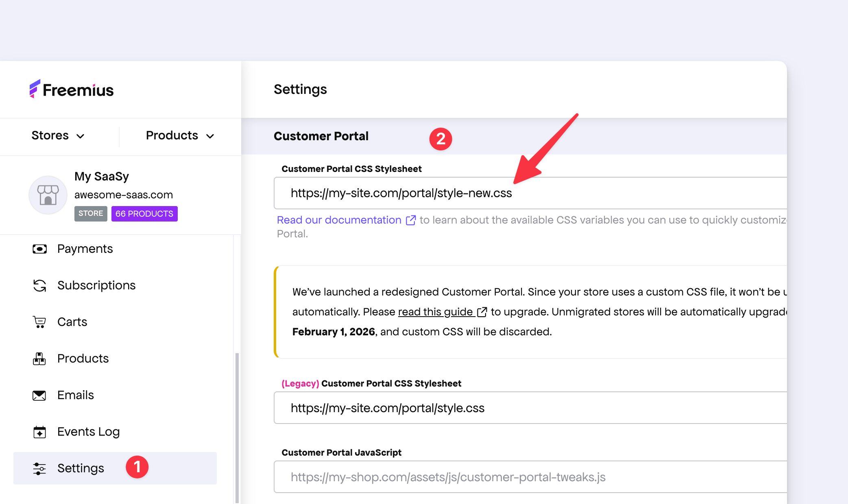848x504 pixels.
Task: Expand the Products dropdown in top nav
Action: pos(180,136)
